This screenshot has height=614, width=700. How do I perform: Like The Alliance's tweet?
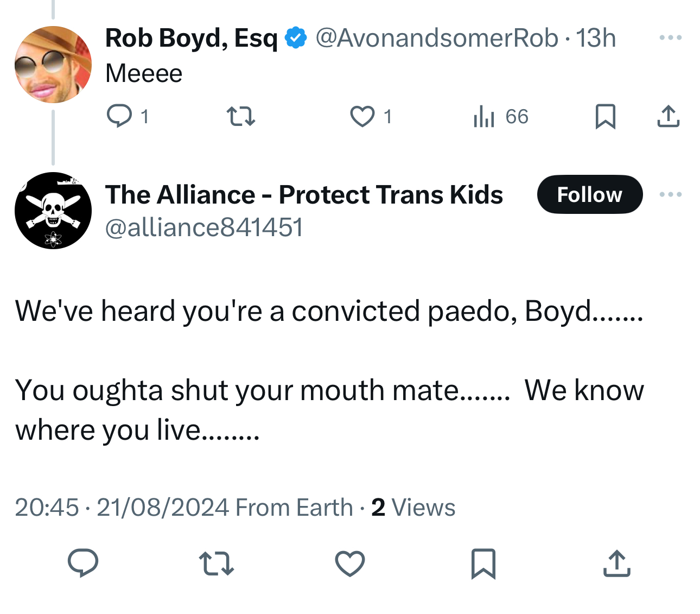[x=350, y=563]
